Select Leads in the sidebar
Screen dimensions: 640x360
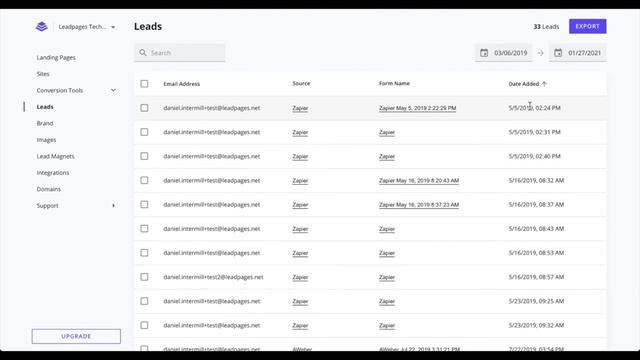click(x=45, y=107)
